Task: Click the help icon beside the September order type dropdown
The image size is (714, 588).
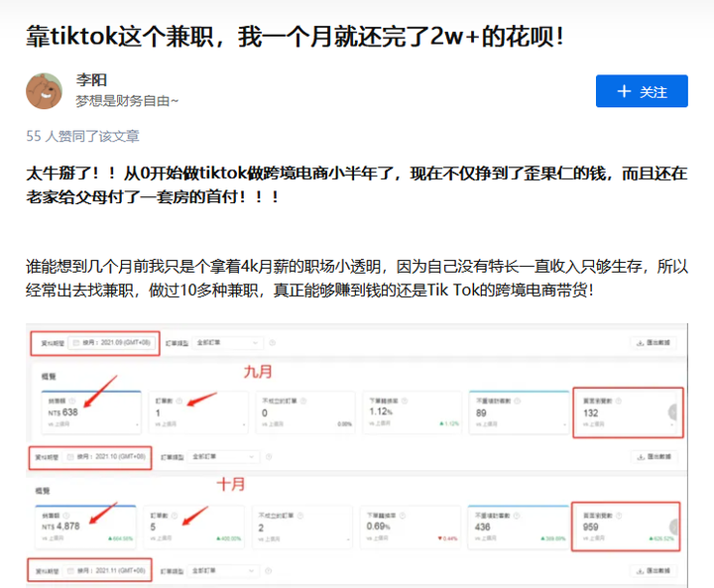Action: tap(273, 342)
